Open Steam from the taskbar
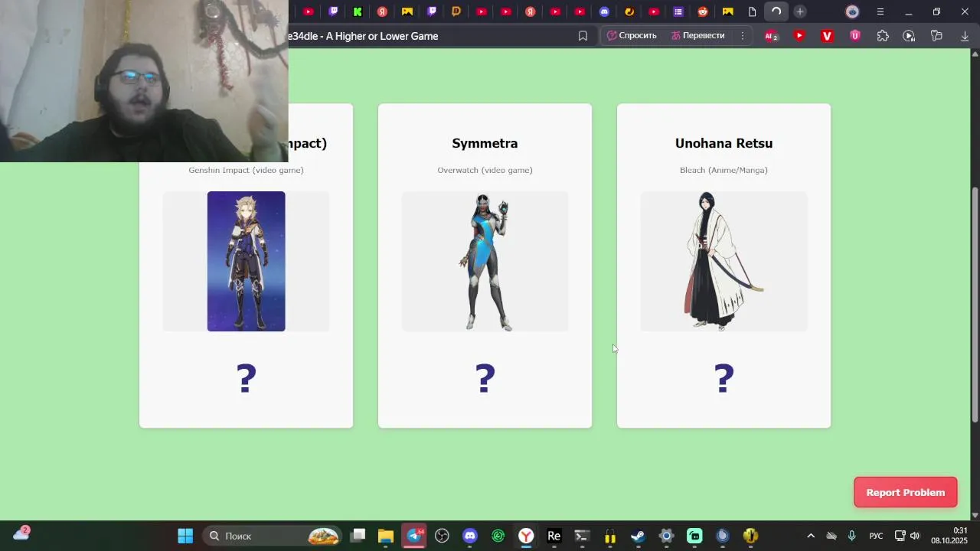The width and height of the screenshot is (980, 551). pos(638,536)
